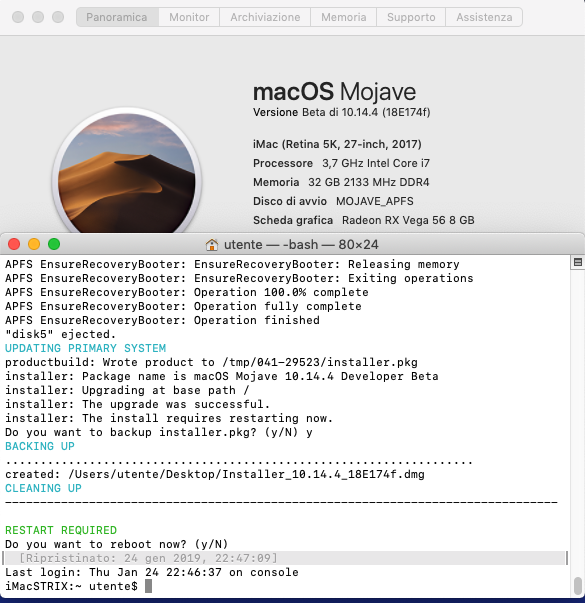This screenshot has height=603, width=585.
Task: Click the 'iMacSTRIX:~ utente$' prompt cursor
Action: (148, 586)
